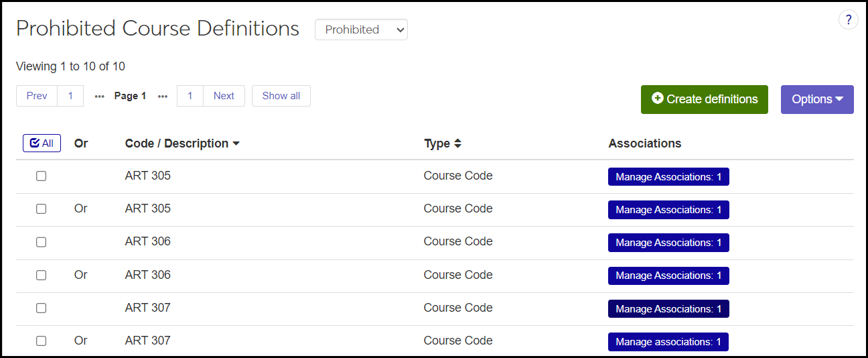
Task: Open the help question mark icon
Action: point(848,19)
